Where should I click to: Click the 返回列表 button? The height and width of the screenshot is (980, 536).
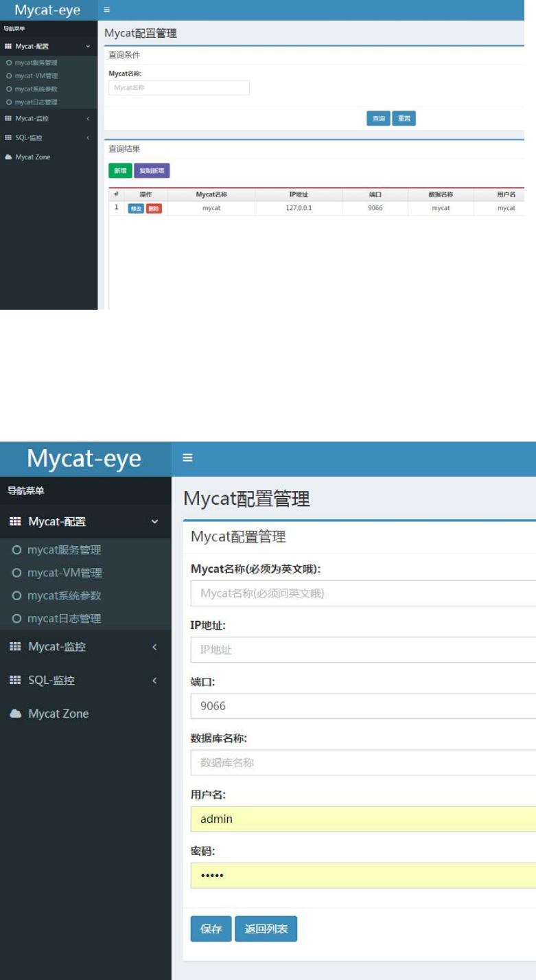click(x=266, y=928)
